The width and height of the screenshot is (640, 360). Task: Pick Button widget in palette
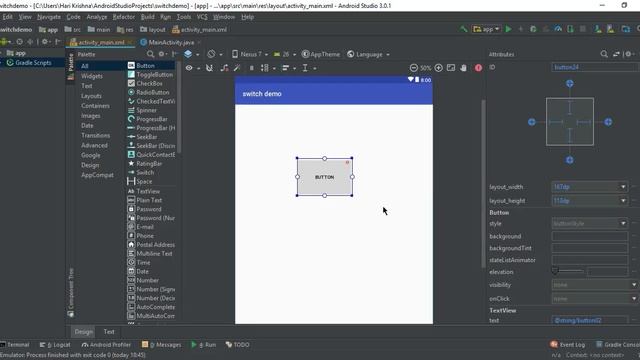pyautogui.click(x=151, y=65)
